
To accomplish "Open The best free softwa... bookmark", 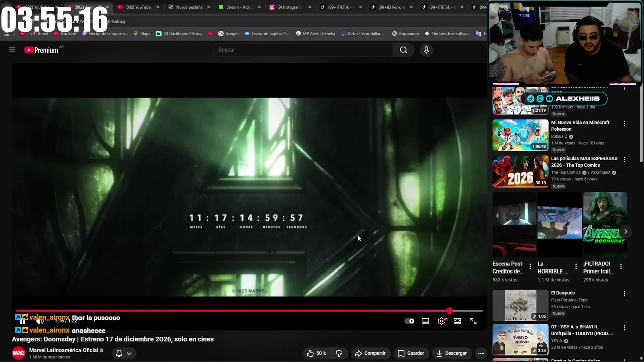I will [447, 34].
